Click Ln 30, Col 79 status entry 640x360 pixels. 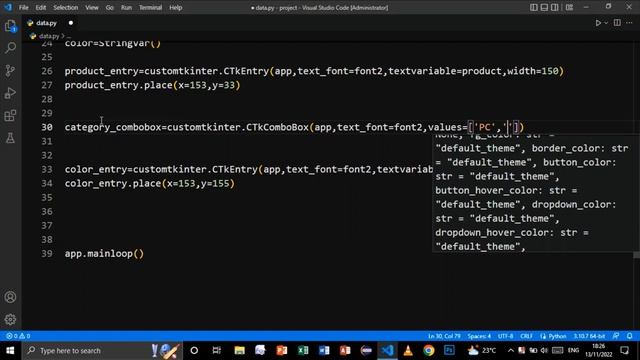pyautogui.click(x=444, y=336)
